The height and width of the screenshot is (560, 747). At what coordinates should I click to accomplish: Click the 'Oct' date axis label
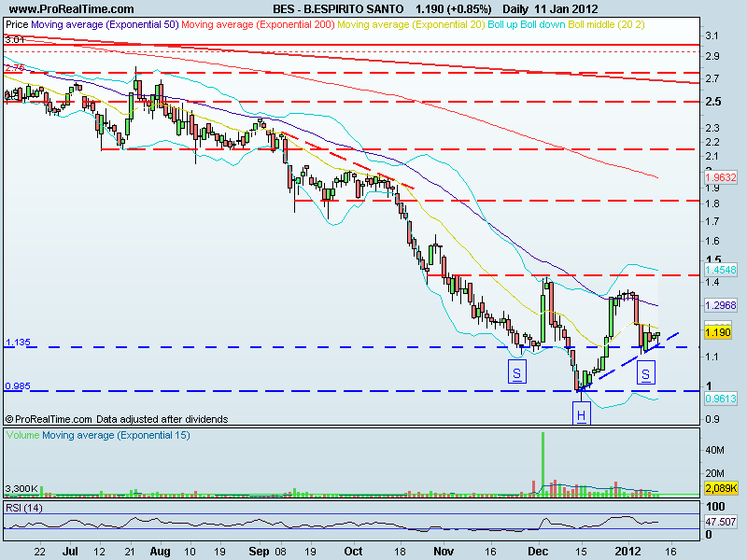353,552
